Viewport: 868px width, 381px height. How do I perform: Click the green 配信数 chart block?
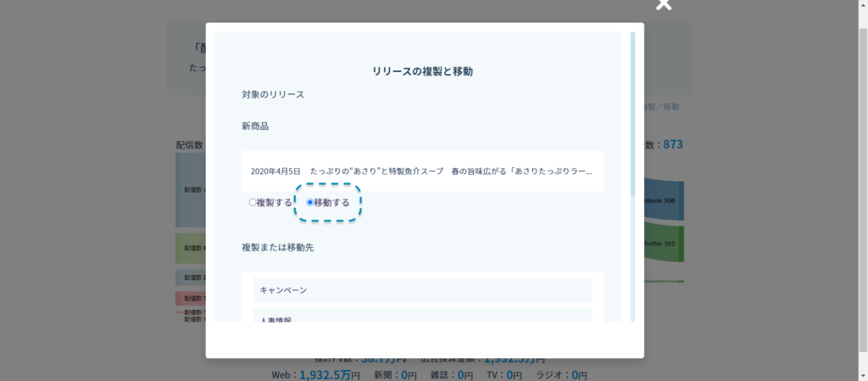[190, 248]
